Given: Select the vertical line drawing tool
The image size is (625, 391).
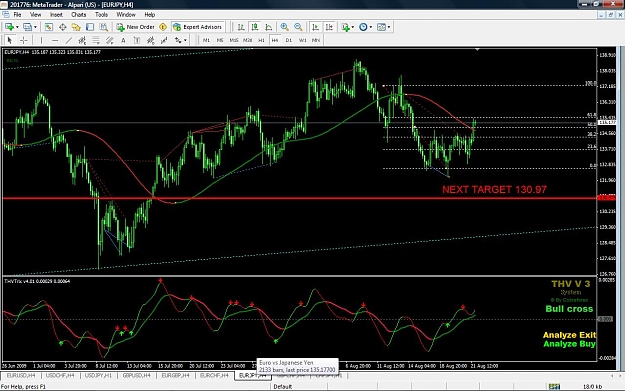Looking at the screenshot, I should point(41,40).
